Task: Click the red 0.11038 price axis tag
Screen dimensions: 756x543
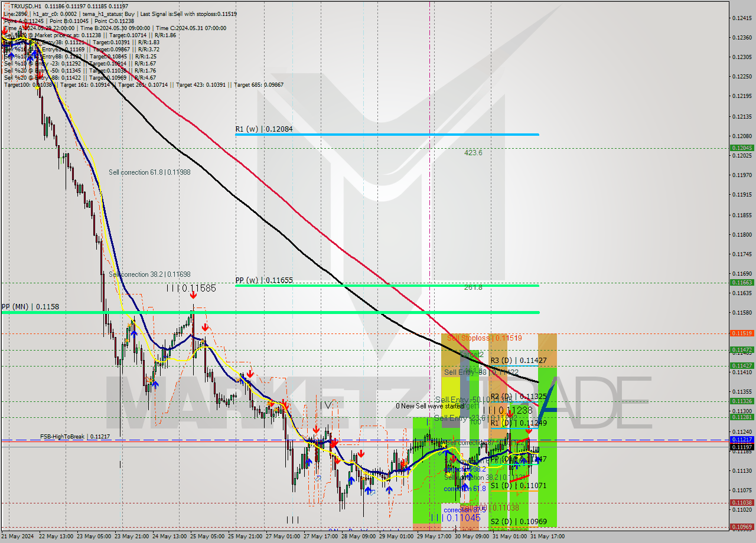Action: (x=742, y=503)
